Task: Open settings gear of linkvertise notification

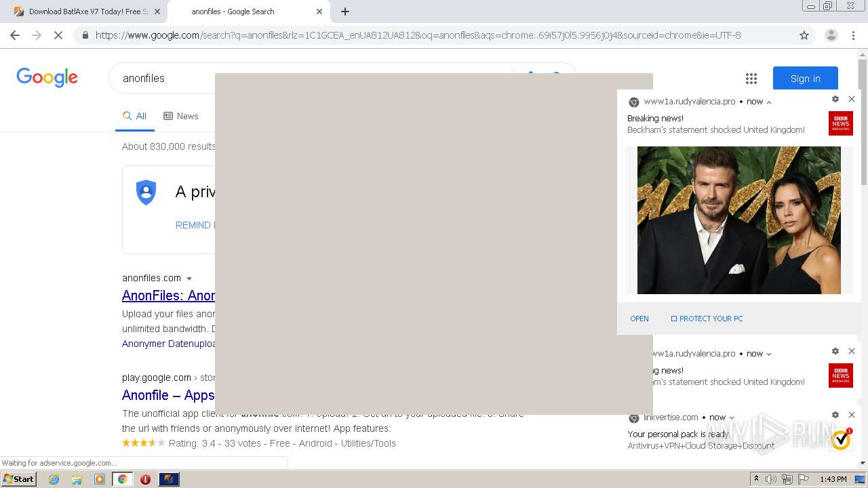Action: click(835, 415)
